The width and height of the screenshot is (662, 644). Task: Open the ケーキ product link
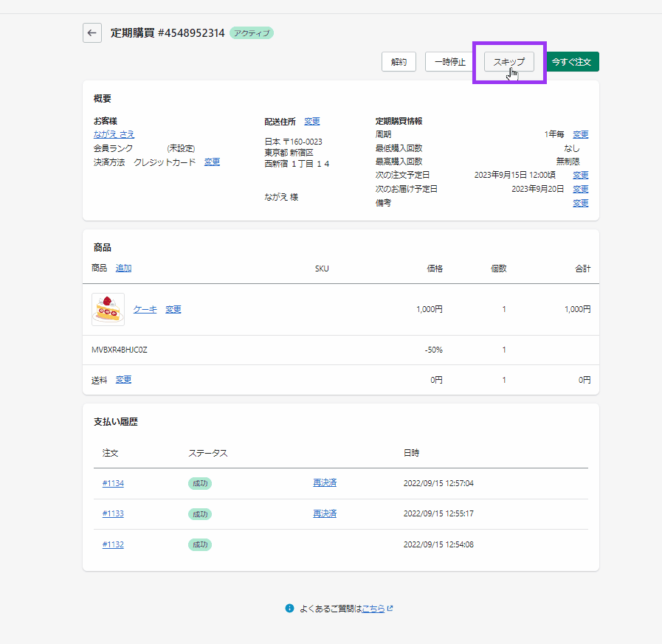[145, 309]
